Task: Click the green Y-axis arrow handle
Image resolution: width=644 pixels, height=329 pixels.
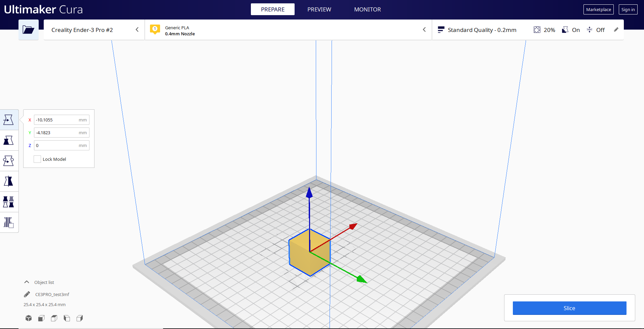Action: [361, 279]
